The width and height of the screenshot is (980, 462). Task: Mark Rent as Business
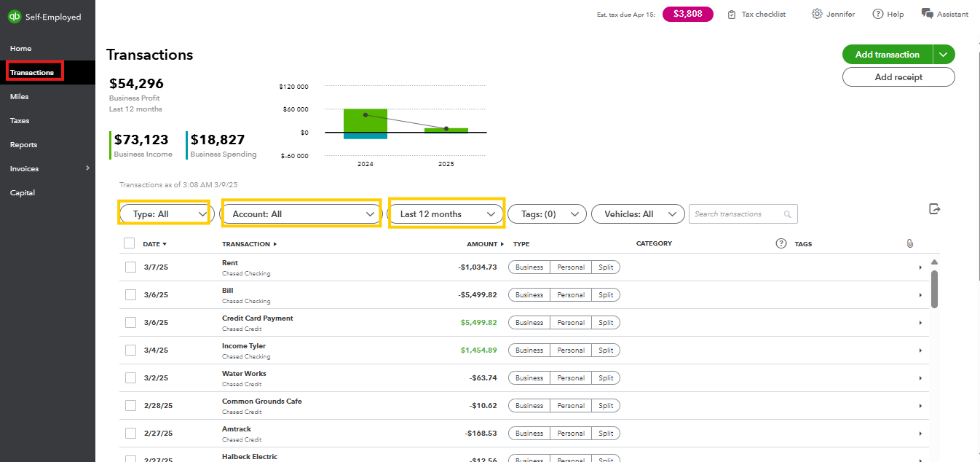[x=529, y=267]
